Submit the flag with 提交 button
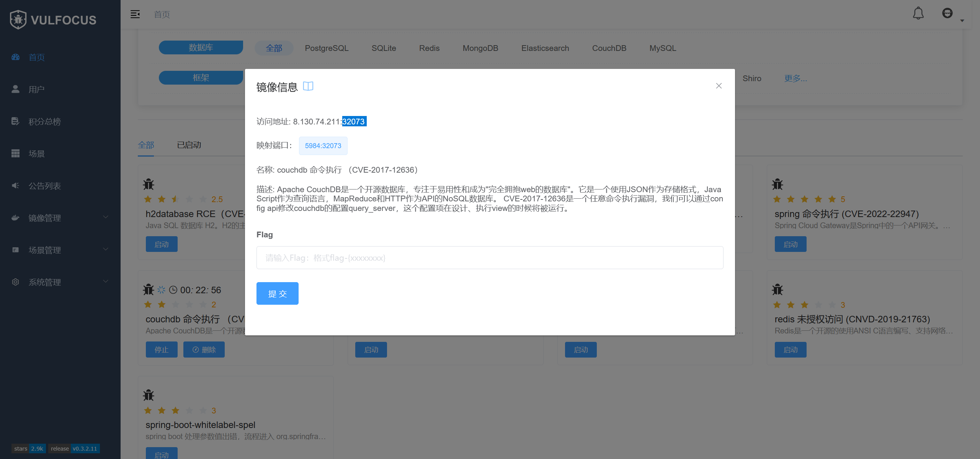The image size is (980, 459). point(277,294)
